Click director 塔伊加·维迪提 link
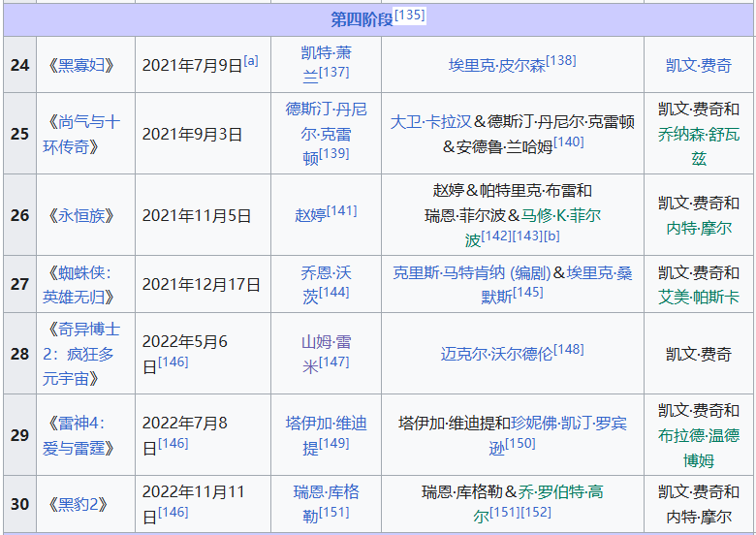The width and height of the screenshot is (756, 535). (326, 424)
